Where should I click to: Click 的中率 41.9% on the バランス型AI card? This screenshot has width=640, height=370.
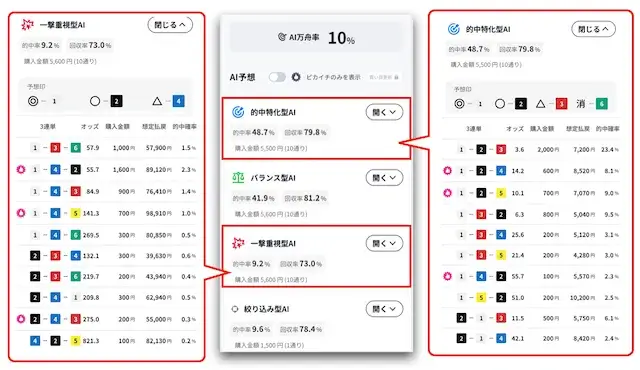pyautogui.click(x=253, y=198)
